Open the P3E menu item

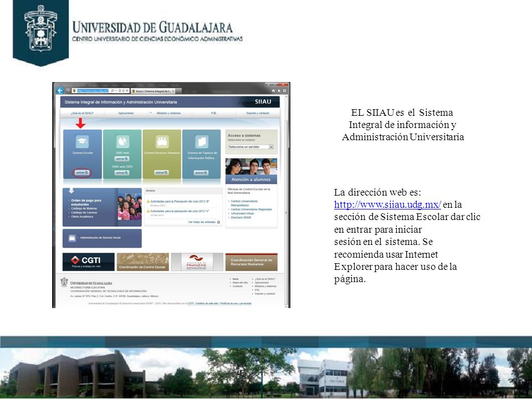pos(213,113)
